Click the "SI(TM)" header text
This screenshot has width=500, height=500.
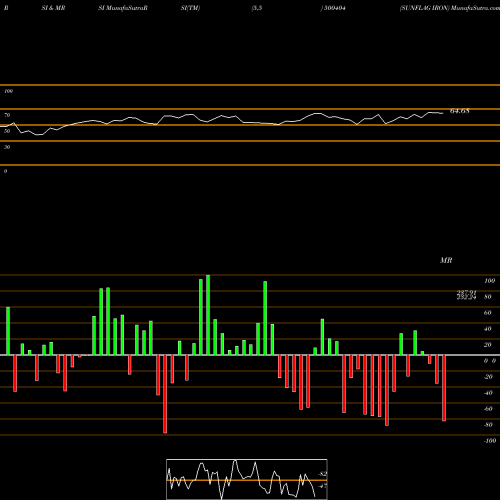190,8
